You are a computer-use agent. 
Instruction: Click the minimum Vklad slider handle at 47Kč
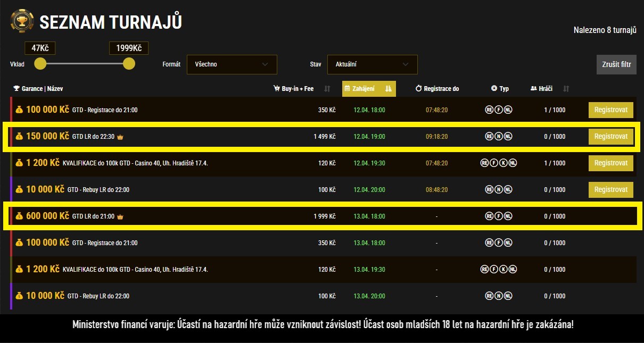[x=40, y=64]
